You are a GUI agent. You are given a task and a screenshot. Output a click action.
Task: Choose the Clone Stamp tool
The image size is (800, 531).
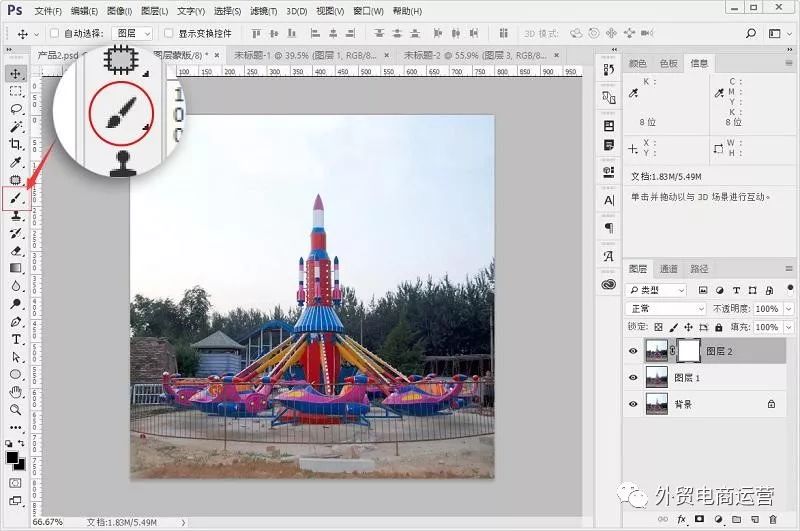(15, 216)
